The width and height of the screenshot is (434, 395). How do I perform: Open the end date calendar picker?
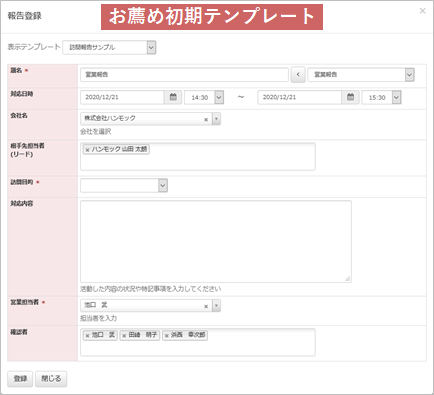point(350,97)
